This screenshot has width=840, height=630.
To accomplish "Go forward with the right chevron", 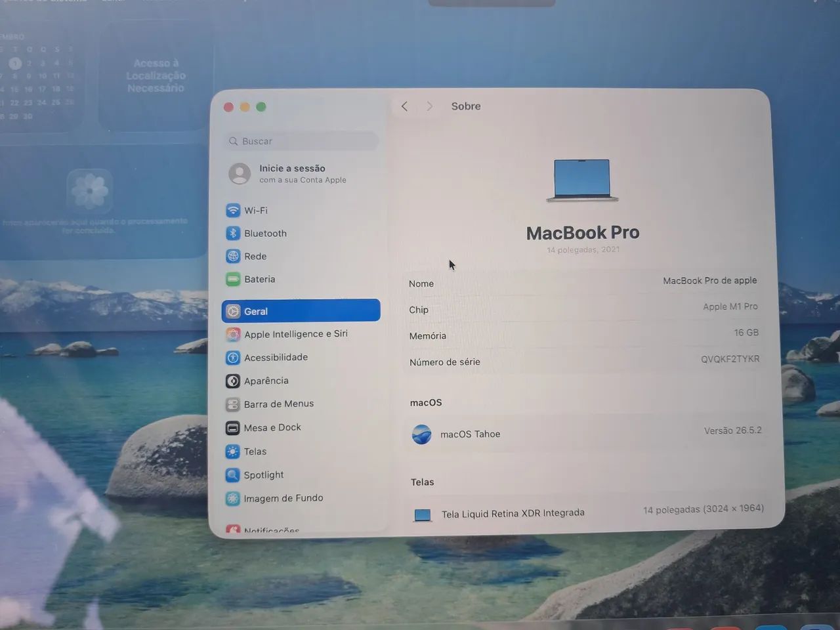I will pos(429,106).
